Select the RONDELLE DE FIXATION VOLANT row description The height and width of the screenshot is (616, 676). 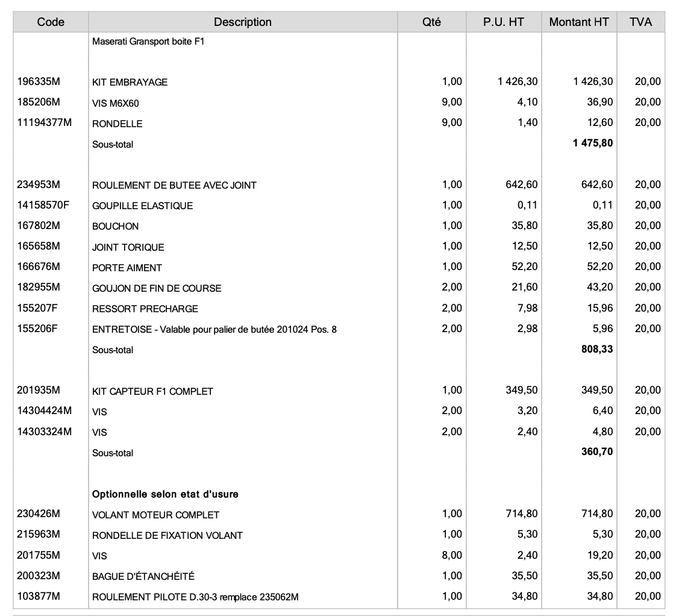point(167,535)
